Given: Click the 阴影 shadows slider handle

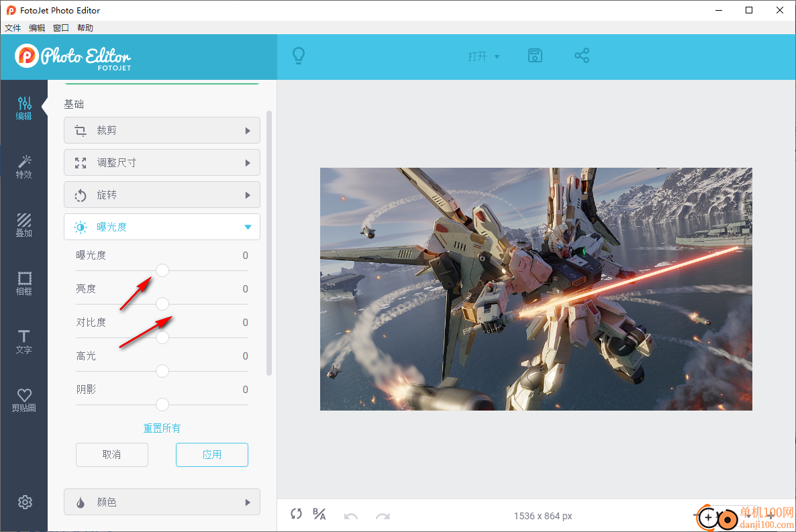Looking at the screenshot, I should pos(162,405).
